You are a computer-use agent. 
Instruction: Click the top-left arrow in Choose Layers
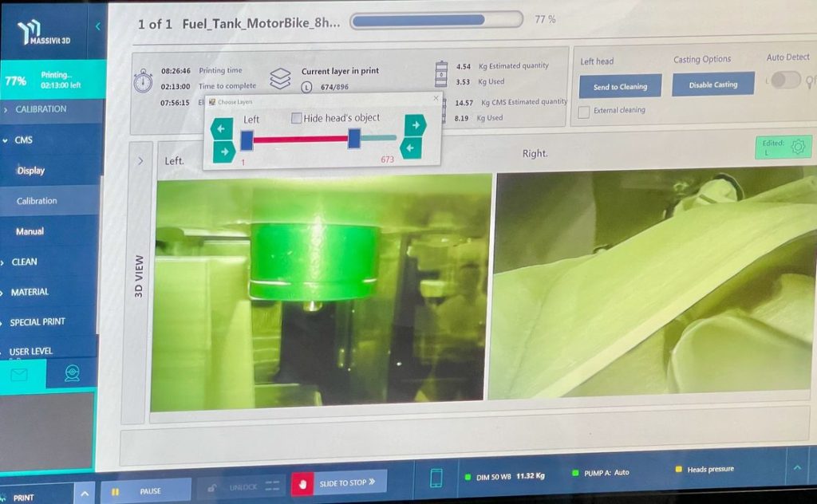[x=221, y=128]
